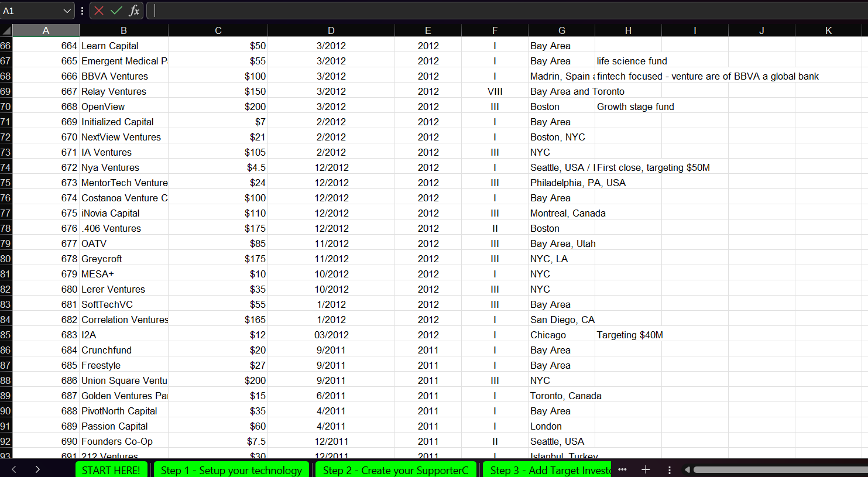
Task: Click the horizontal scrollbar track
Action: pyautogui.click(x=780, y=469)
